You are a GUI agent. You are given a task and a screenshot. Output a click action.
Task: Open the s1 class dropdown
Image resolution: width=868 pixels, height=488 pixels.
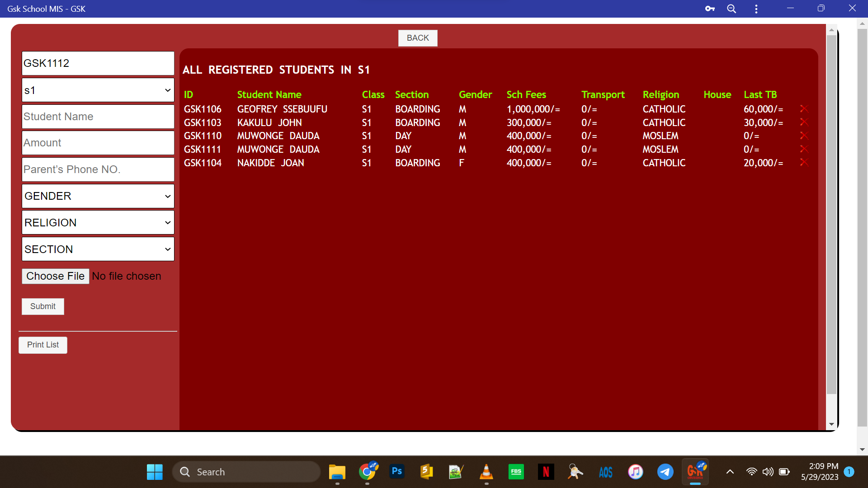98,90
